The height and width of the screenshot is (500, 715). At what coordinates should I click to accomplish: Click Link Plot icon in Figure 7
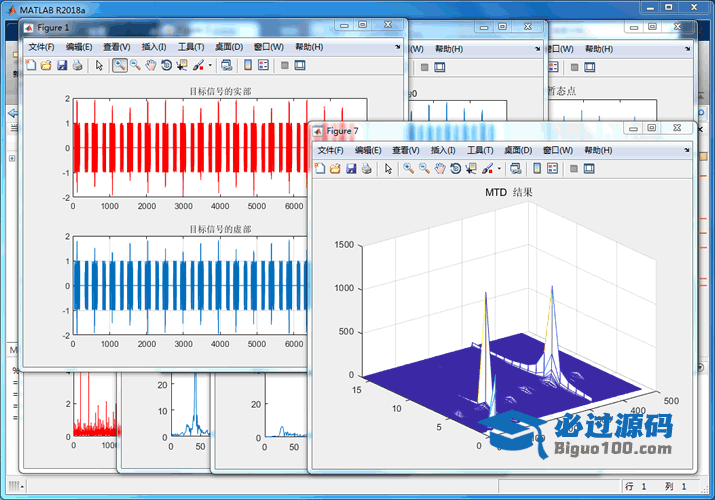click(514, 169)
